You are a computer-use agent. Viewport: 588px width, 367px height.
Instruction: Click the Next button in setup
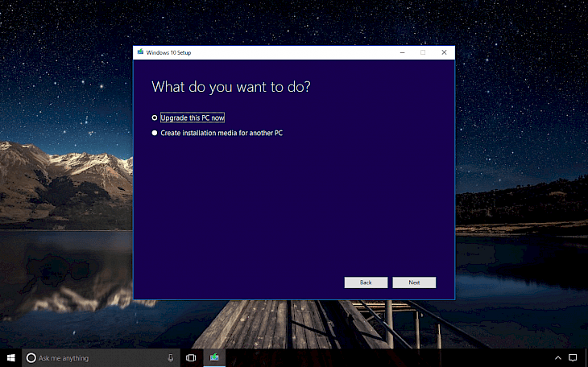[414, 282]
